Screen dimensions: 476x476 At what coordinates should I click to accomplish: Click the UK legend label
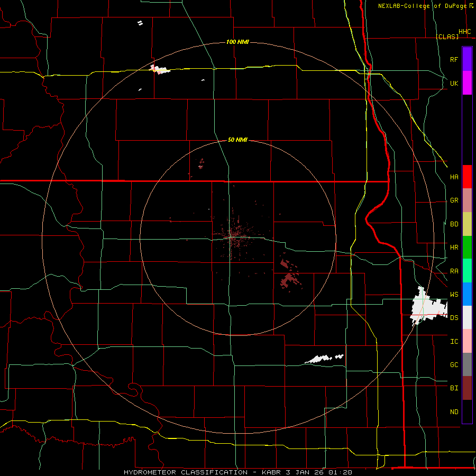[454, 83]
